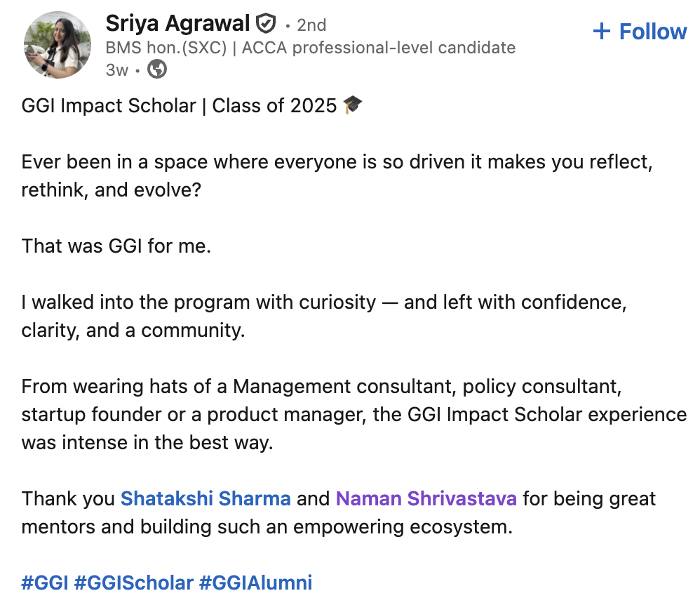Screen dimensions: 700x598
Task: Click the 'GGI Impact Scholar | Class of 2025' line
Action: click(179, 106)
